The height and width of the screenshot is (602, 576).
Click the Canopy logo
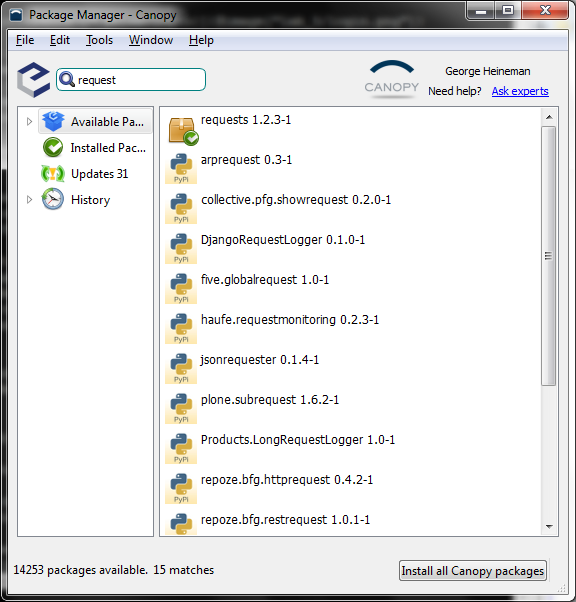391,79
